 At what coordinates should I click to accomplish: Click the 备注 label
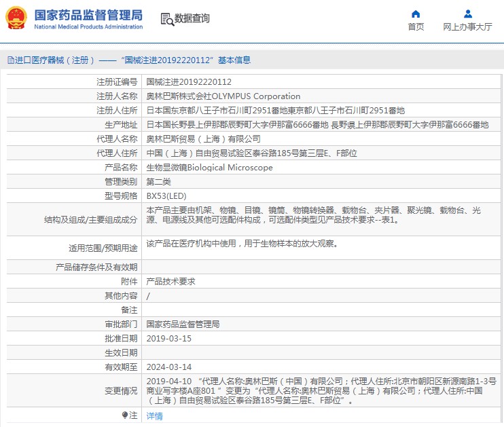pyautogui.click(x=129, y=310)
